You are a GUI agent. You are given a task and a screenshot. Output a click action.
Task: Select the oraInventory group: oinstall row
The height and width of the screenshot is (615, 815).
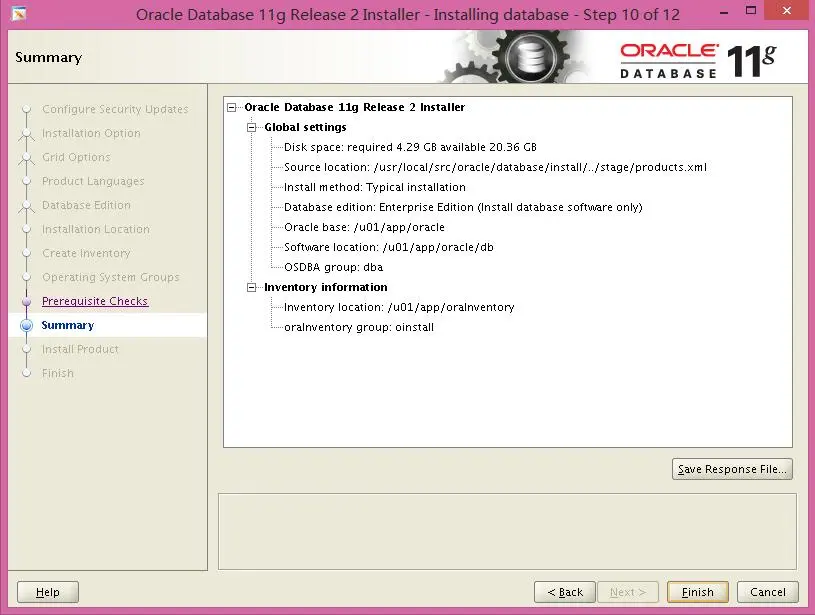[x=359, y=328]
